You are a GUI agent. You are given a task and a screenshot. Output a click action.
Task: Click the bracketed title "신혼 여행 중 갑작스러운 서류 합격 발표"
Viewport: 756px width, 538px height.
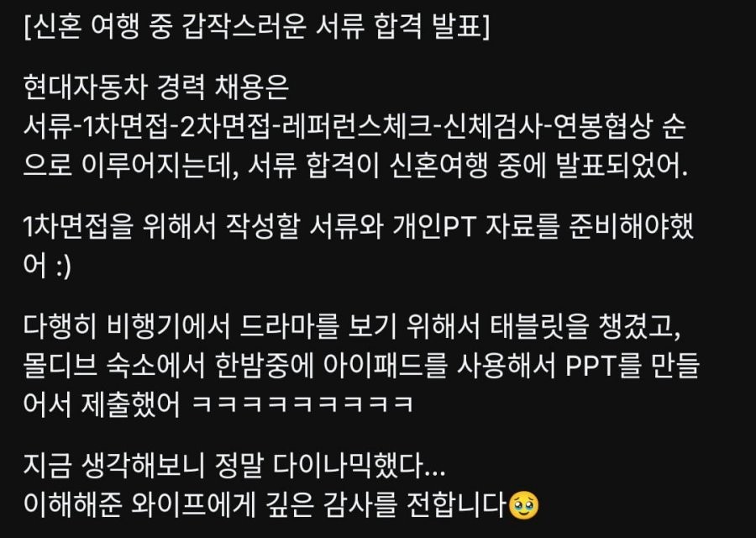pos(256,25)
